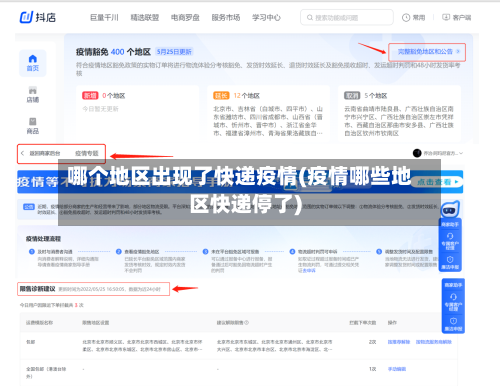Click the 包邮 template row name
The image size is (500, 386).
click(30, 342)
